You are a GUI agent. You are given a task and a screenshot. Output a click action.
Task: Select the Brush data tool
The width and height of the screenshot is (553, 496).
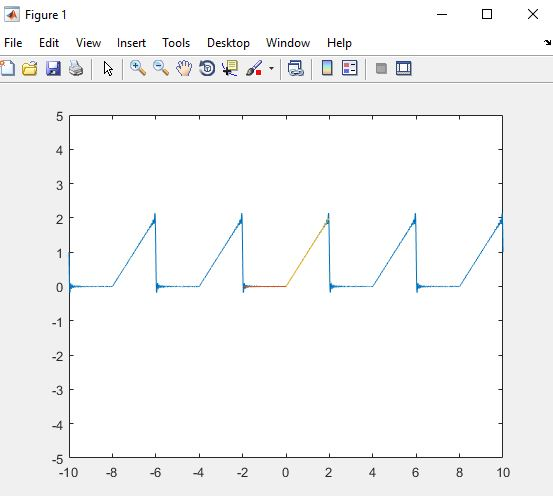coord(254,68)
